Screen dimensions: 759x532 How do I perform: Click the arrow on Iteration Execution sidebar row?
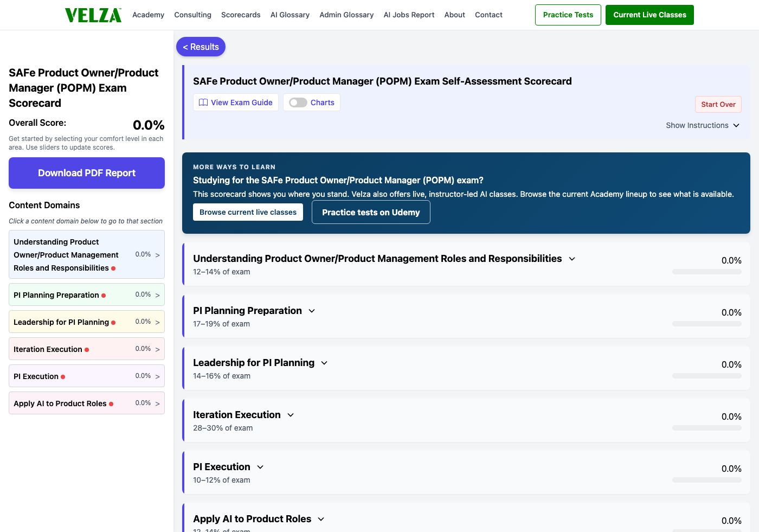click(158, 349)
